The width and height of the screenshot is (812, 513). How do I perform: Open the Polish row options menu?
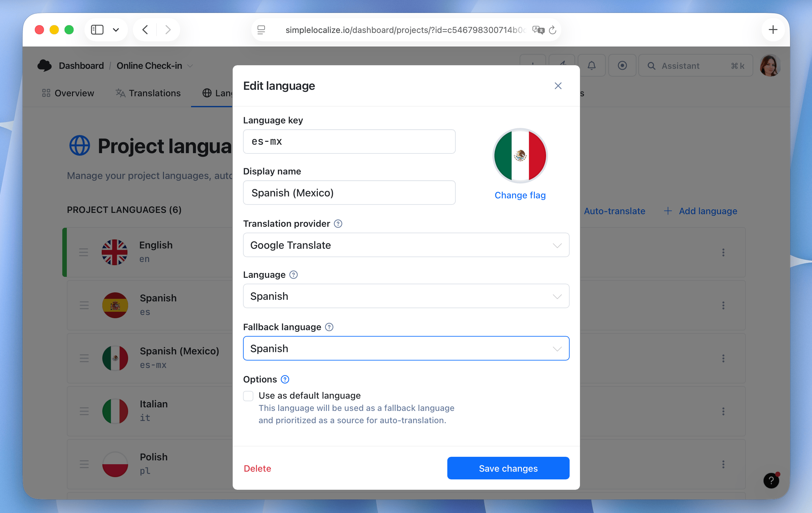[723, 464]
